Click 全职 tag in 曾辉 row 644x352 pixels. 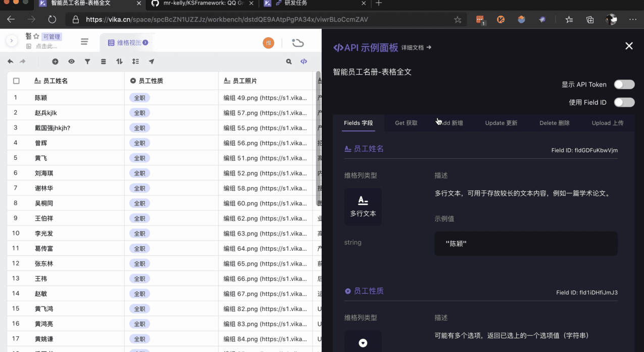point(140,143)
